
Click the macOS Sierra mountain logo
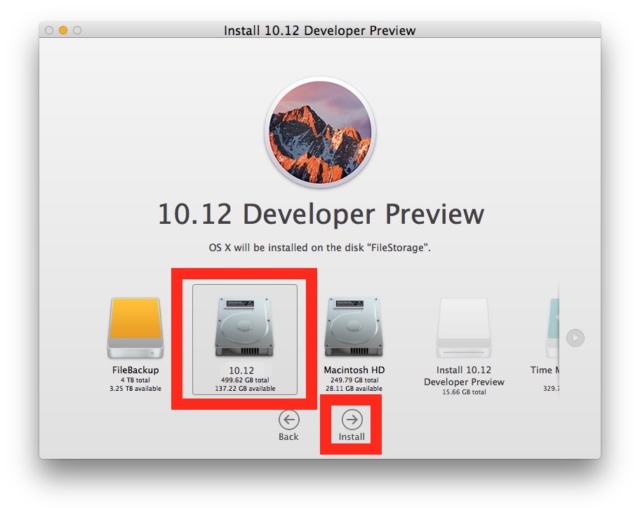tap(320, 132)
